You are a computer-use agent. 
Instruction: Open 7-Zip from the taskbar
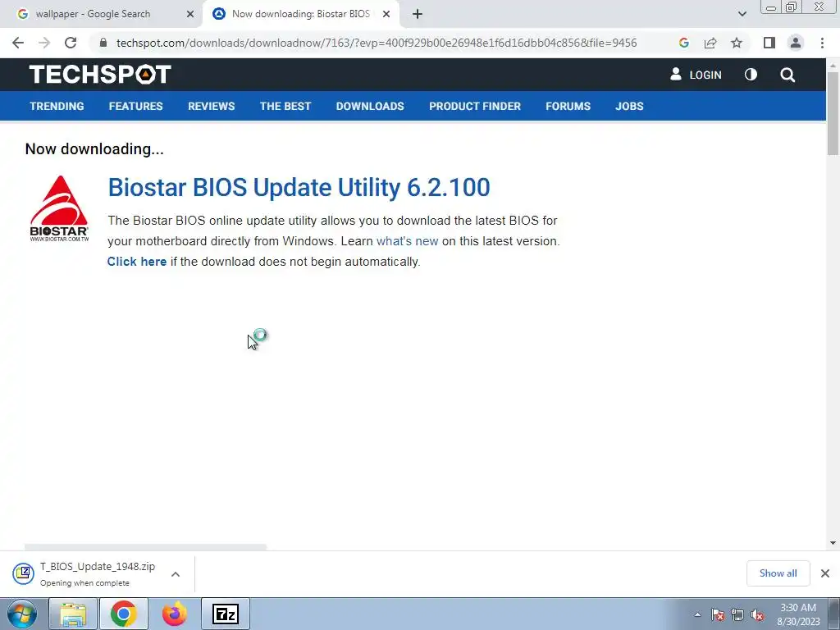tap(226, 614)
